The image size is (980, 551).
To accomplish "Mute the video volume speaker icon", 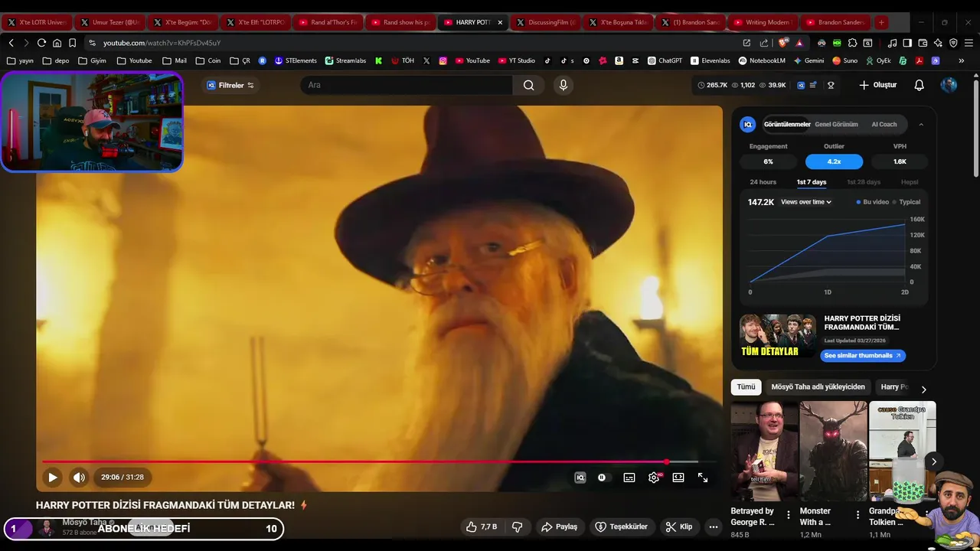I will [x=79, y=478].
